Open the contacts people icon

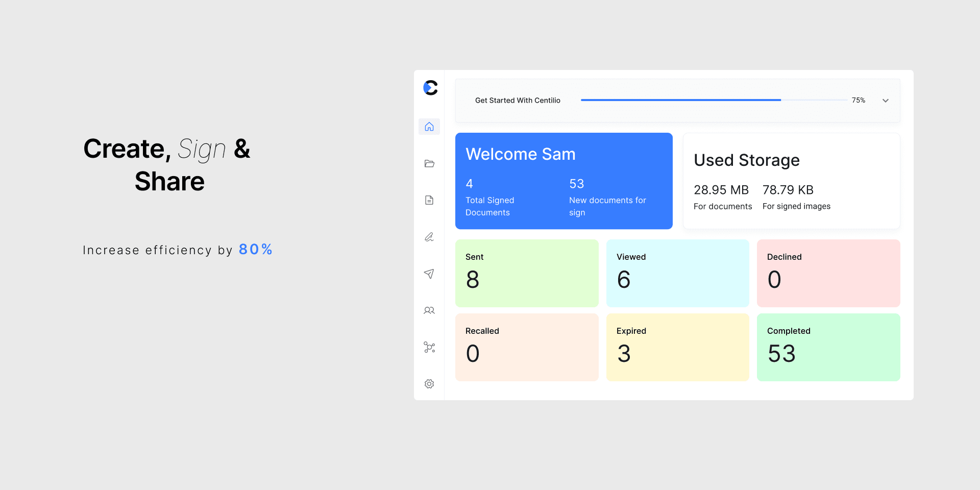429,310
